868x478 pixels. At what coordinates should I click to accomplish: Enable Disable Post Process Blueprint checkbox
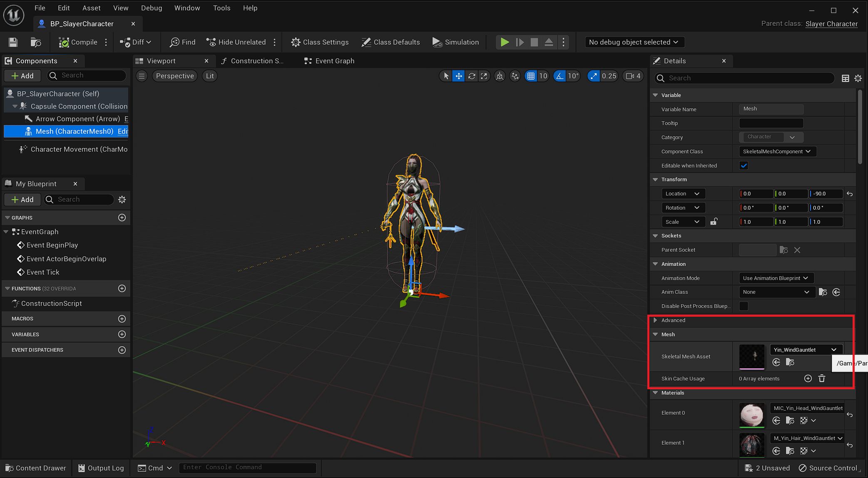click(744, 306)
